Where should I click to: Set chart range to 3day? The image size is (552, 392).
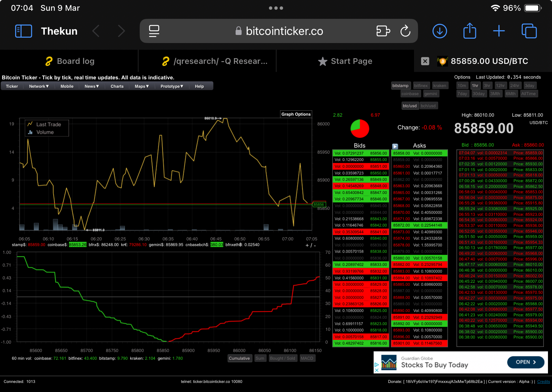pos(529,86)
